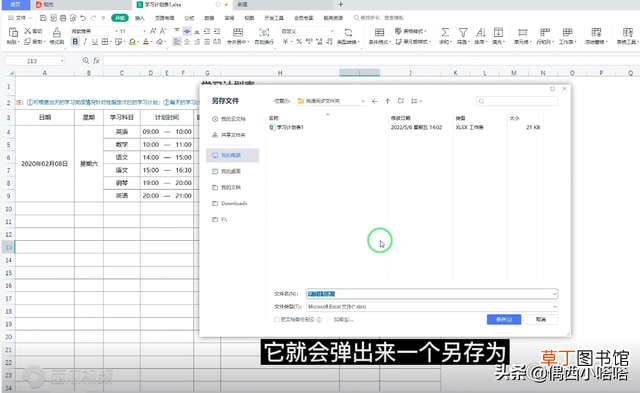Open a new tab with plus button

click(340, 4)
